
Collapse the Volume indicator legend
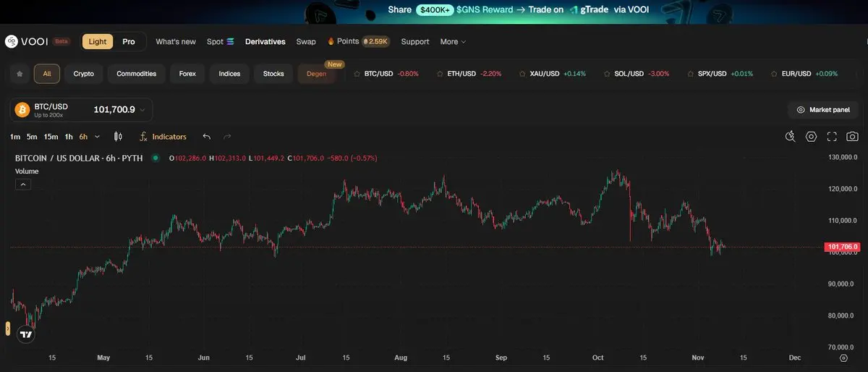click(23, 185)
